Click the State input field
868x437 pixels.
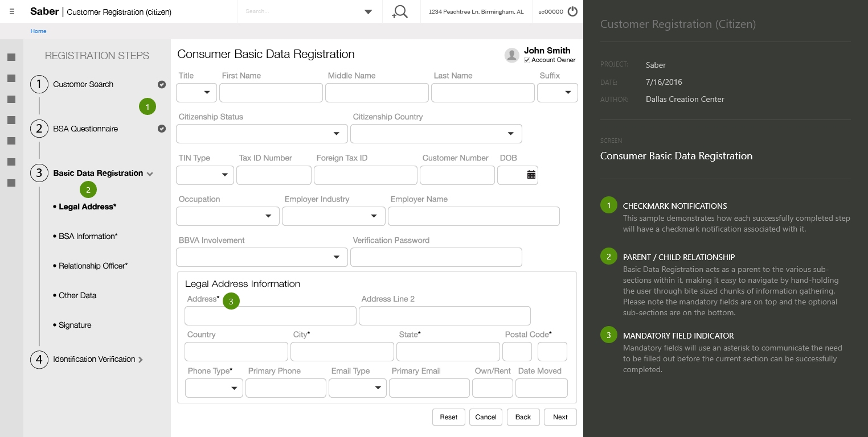click(448, 352)
